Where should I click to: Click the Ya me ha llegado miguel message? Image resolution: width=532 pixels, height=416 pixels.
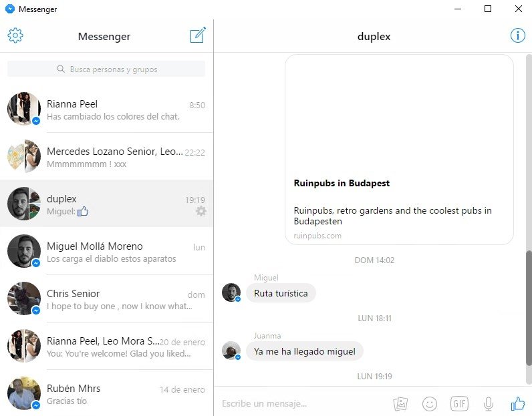pyautogui.click(x=305, y=351)
